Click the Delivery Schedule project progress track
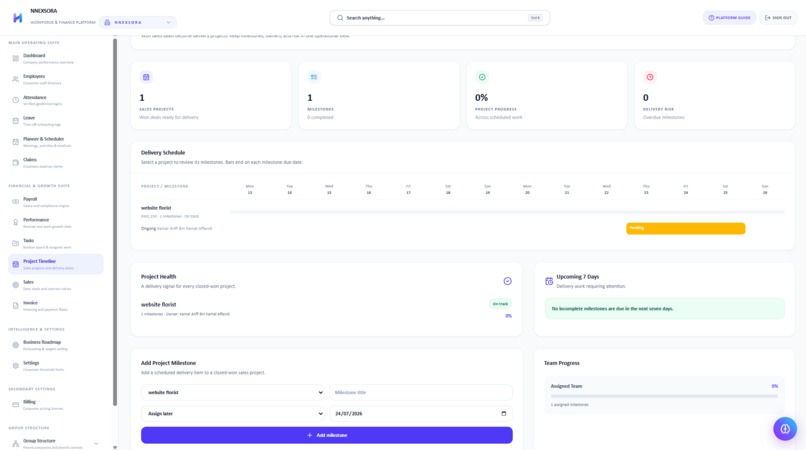This screenshot has height=450, width=806. (507, 212)
